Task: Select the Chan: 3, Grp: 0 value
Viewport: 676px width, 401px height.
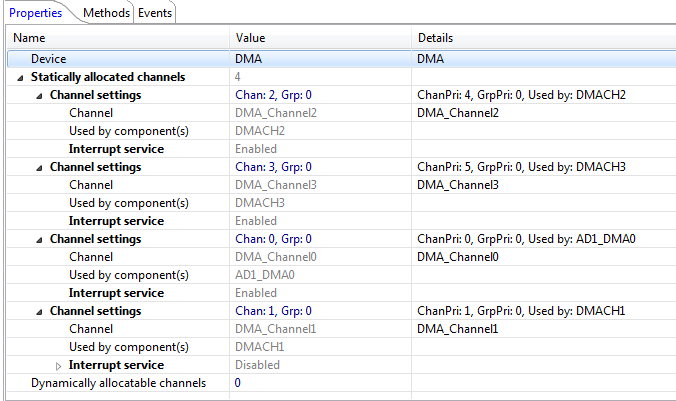Action: (x=273, y=167)
